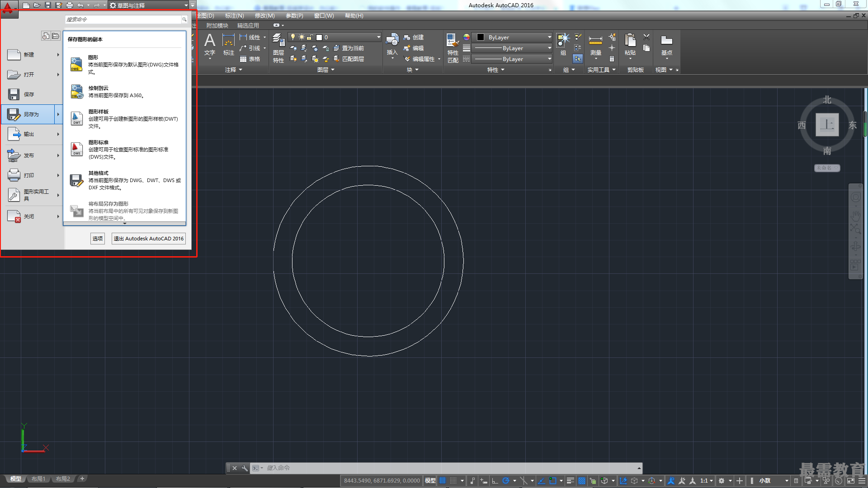
Task: Expand the 注释 annotation panel
Action: coord(234,70)
